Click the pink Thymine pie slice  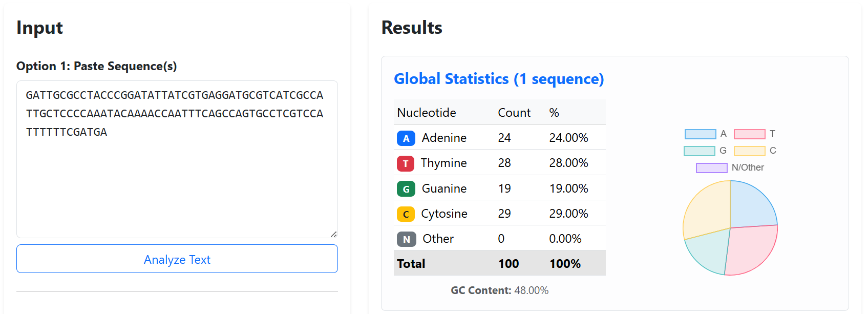(752, 250)
